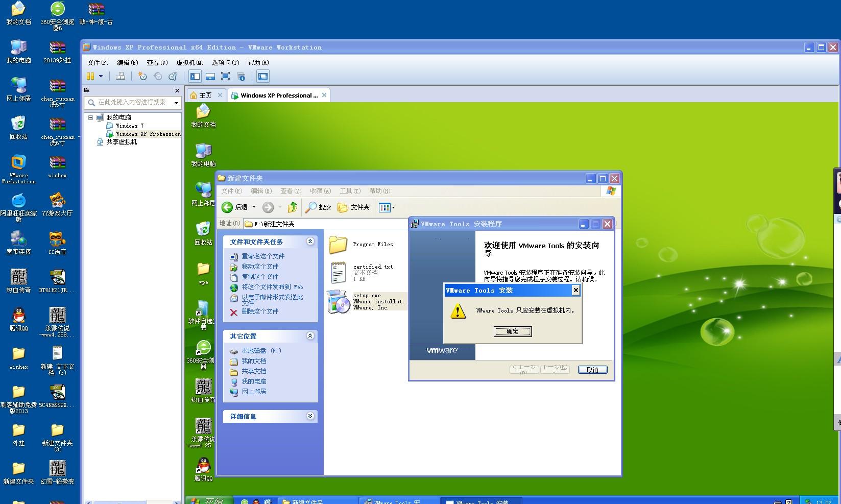Click the up-folder icon in Explorer toolbar
The image size is (841, 504).
click(292, 207)
